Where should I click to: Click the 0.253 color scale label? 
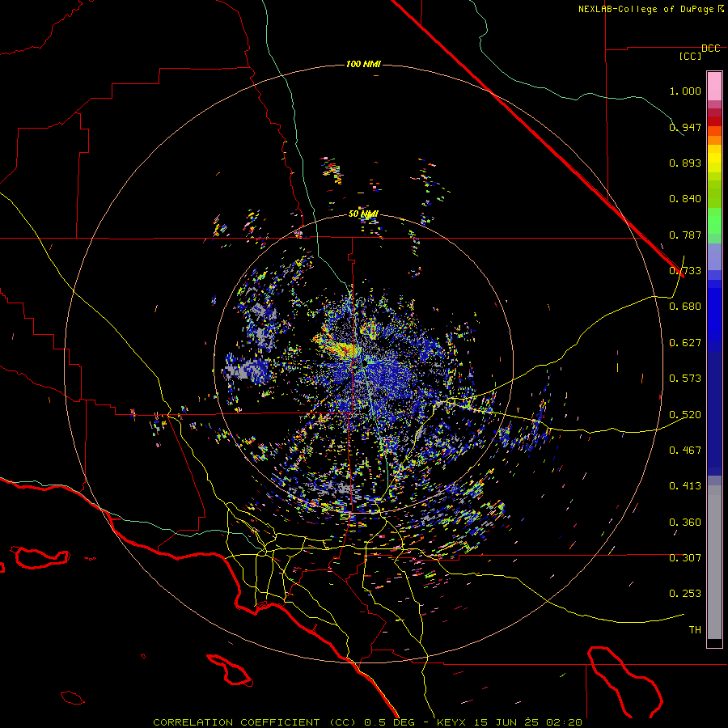[x=685, y=594]
